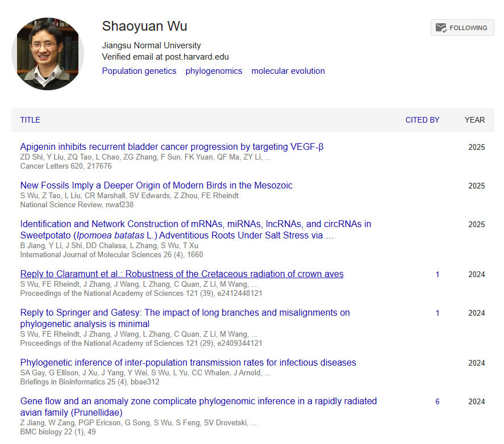Open the Population genetics interest link
Screen dimensions: 504x444
[x=139, y=71]
